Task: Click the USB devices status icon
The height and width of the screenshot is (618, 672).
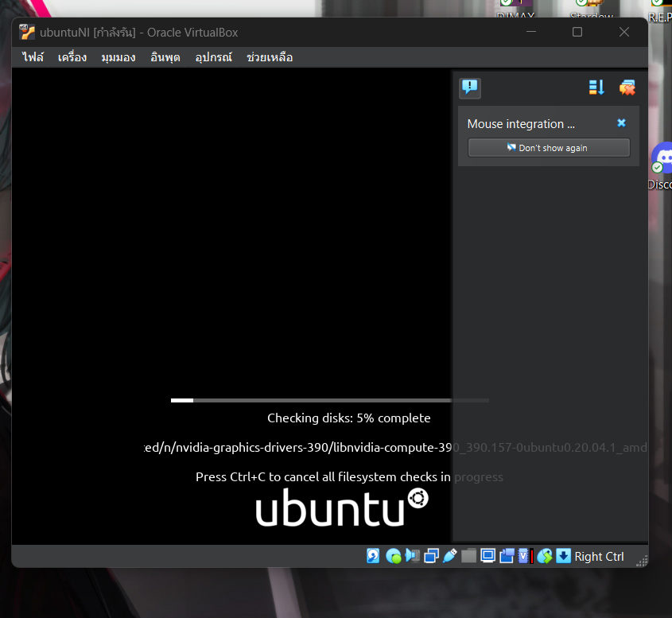Action: coord(450,556)
